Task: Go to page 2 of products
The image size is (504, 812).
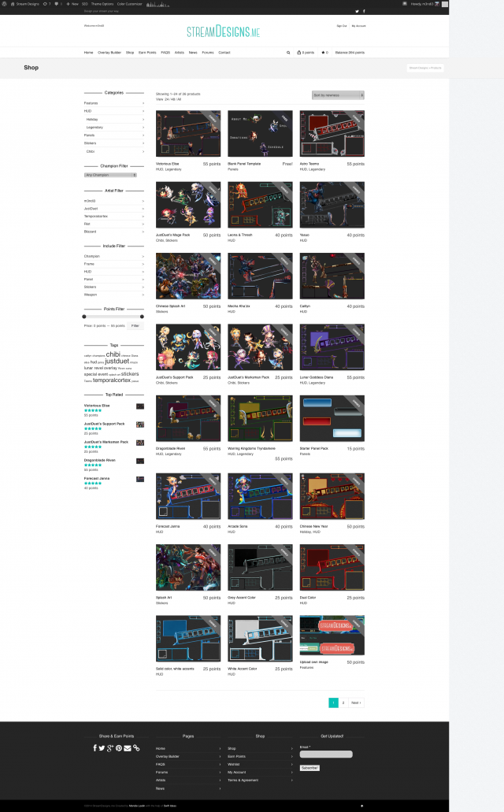Action: coord(343,703)
